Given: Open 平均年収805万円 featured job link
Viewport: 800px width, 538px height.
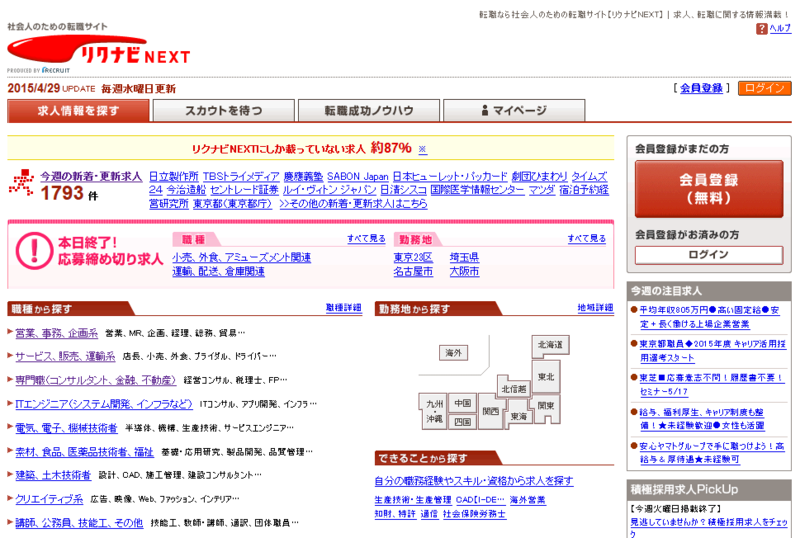Looking at the screenshot, I should coord(709,317).
